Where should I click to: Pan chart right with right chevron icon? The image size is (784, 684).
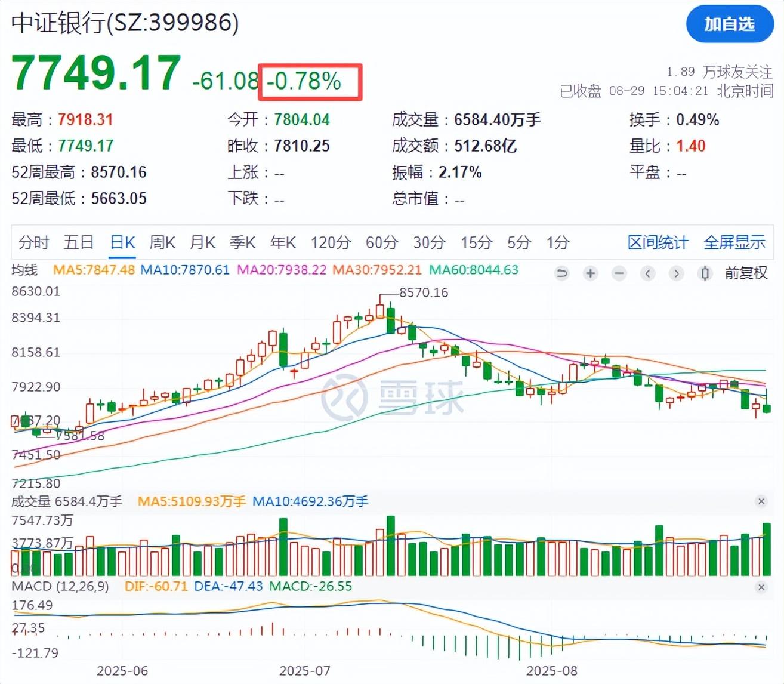coord(677,273)
